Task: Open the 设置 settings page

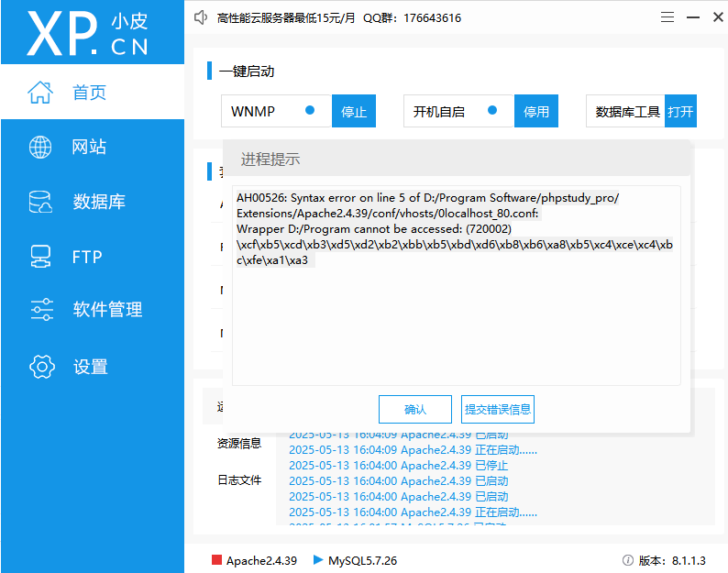Action: (x=93, y=367)
